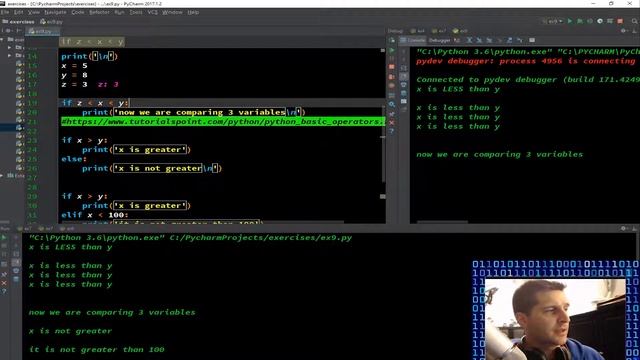Click the help question mark in Debug sidebar
This screenshot has width=640, height=360.
392,131
